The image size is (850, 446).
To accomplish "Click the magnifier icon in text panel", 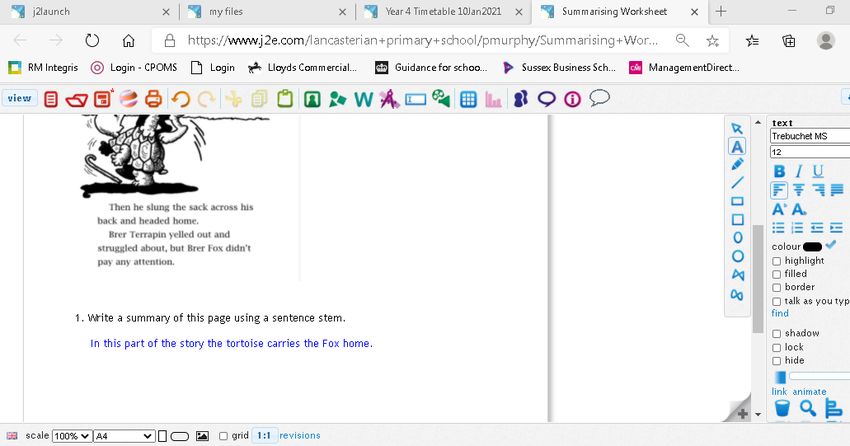I will [808, 408].
